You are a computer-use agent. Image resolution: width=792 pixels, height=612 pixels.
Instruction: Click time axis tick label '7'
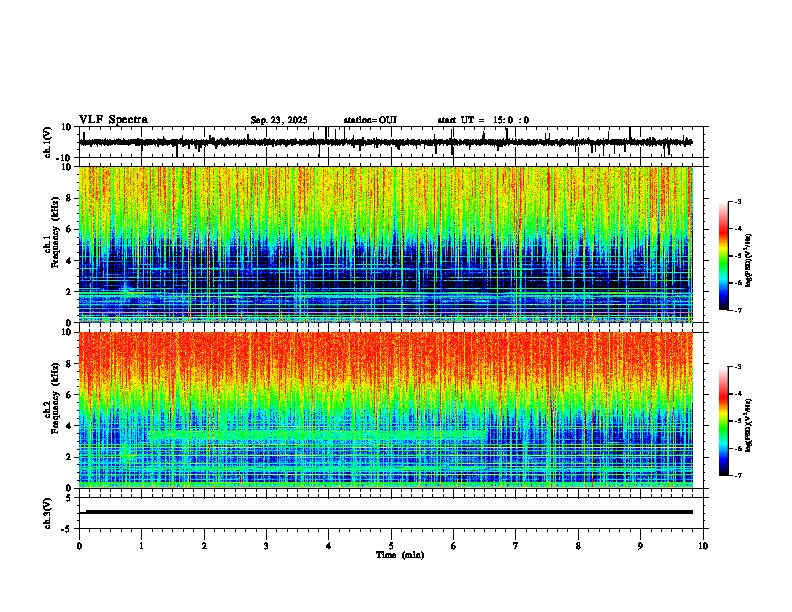point(516,546)
